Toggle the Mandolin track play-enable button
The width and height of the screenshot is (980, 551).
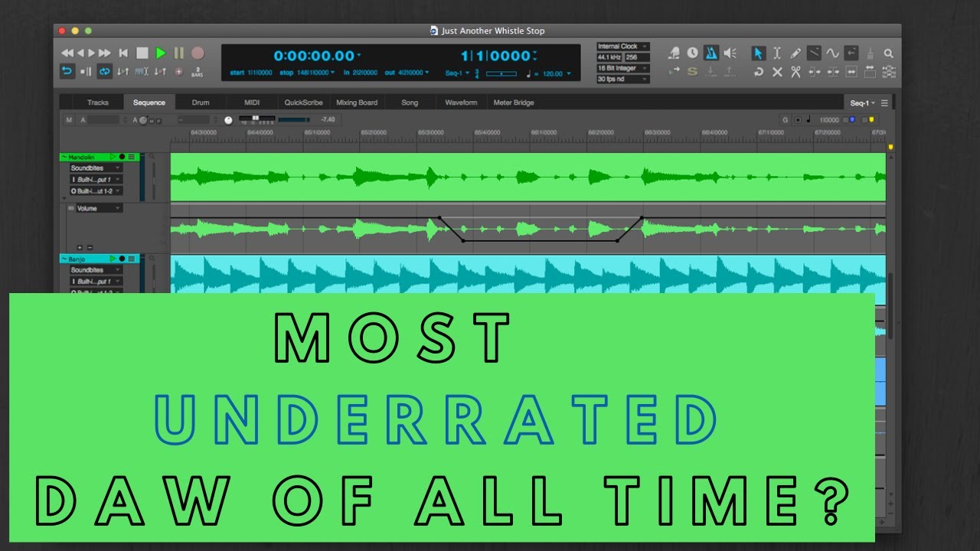click(x=113, y=156)
